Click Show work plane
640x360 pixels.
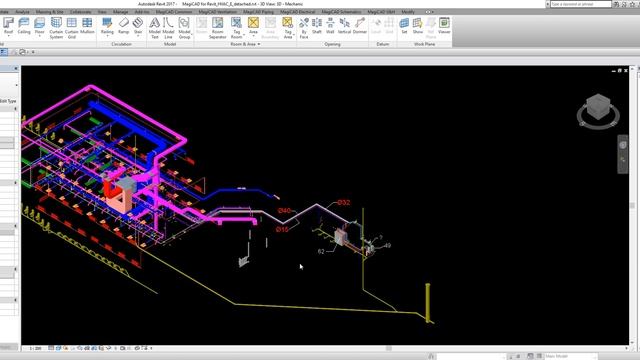[418, 25]
